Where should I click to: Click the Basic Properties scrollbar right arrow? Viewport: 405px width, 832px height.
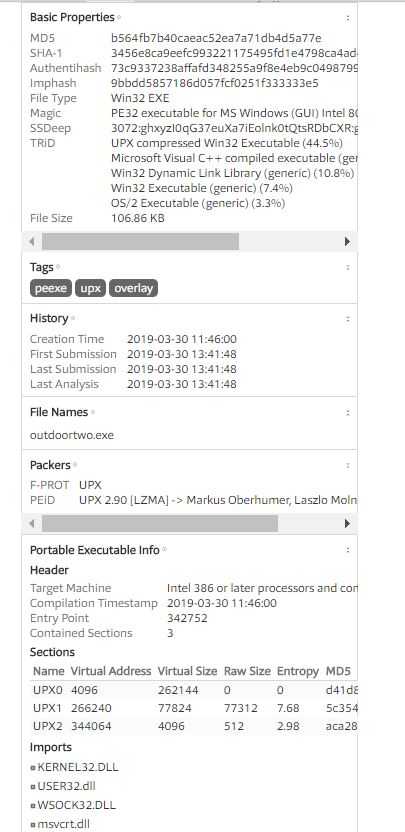click(347, 241)
